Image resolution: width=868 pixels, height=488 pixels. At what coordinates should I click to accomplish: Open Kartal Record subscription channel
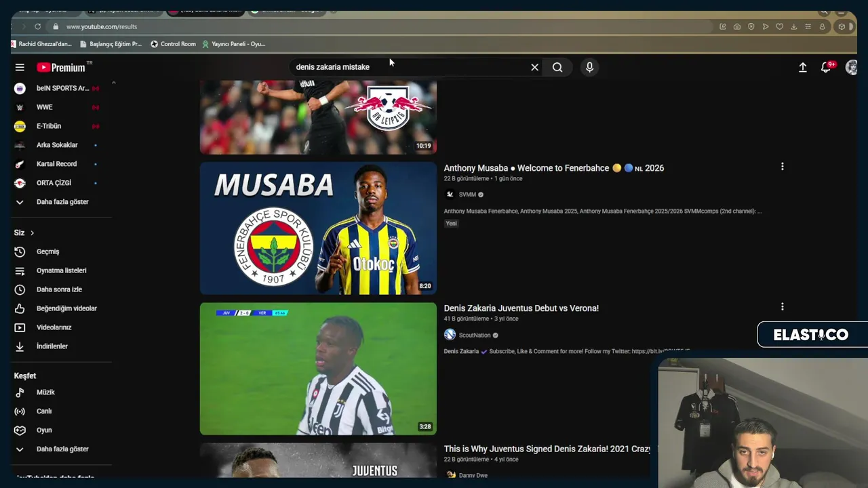pyautogui.click(x=58, y=164)
